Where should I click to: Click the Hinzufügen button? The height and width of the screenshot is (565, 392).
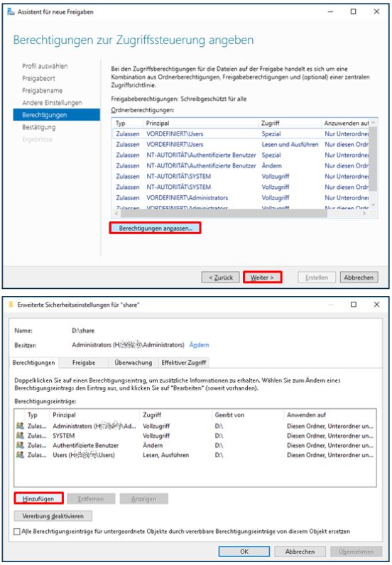[38, 499]
